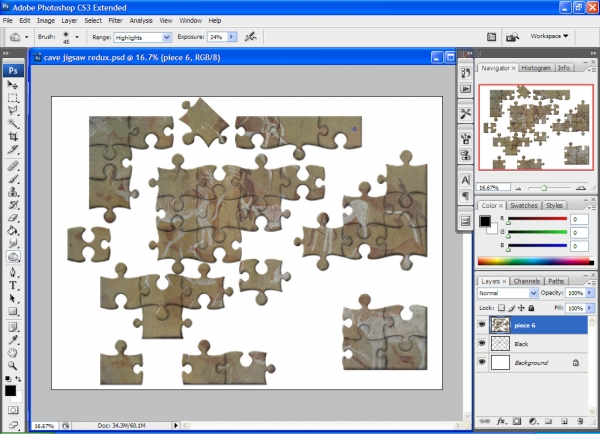The image size is (600, 434).
Task: Click the Navigator preview thumbnail
Action: tap(536, 127)
